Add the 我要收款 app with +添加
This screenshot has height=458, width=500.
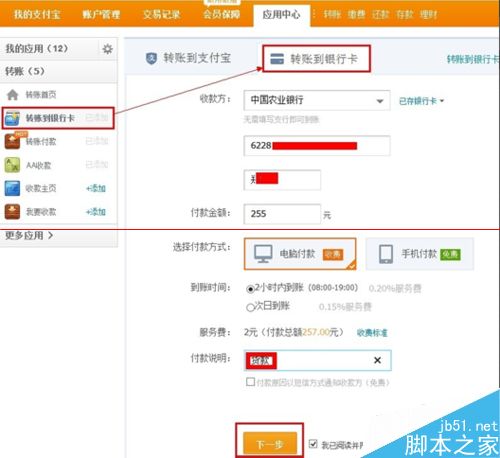[x=96, y=212]
